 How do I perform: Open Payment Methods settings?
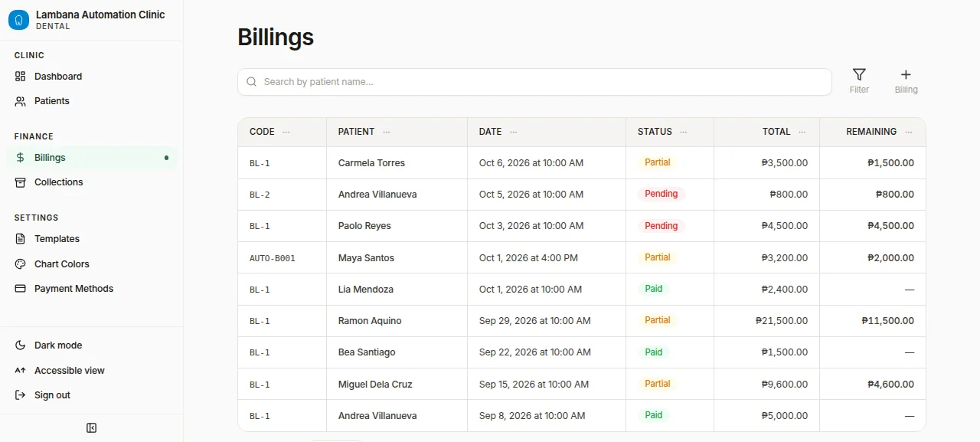pos(92,289)
